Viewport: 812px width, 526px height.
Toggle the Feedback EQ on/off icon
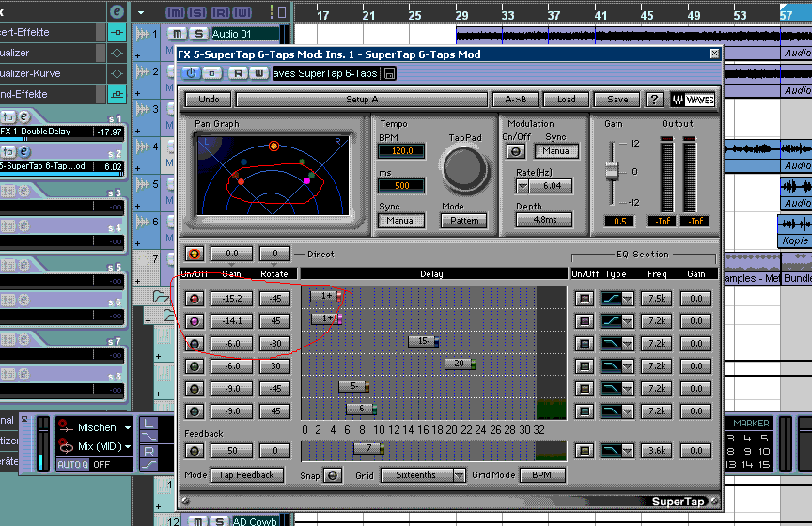pos(585,451)
